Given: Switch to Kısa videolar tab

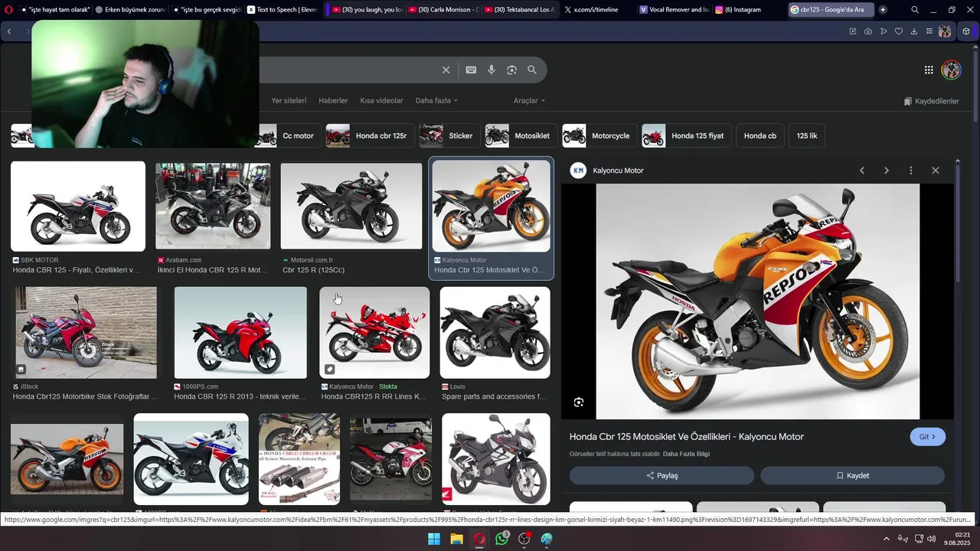Looking at the screenshot, I should click(x=381, y=101).
